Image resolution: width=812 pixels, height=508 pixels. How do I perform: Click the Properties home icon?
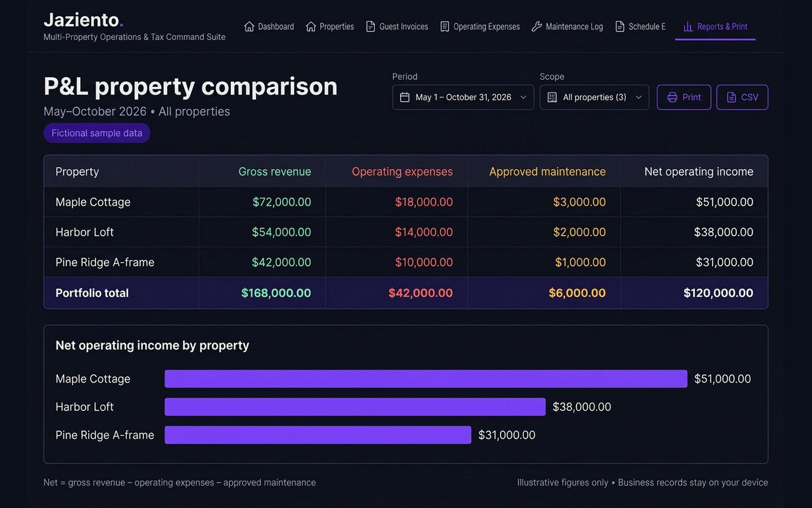(311, 26)
